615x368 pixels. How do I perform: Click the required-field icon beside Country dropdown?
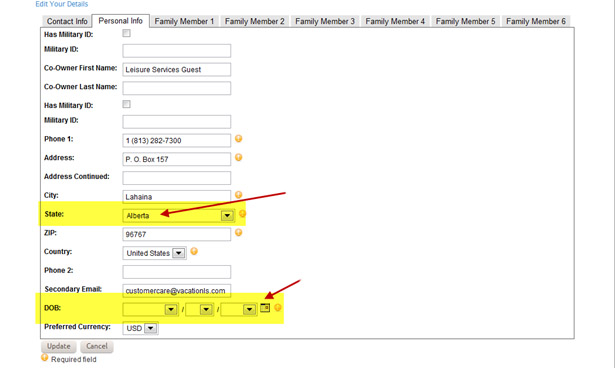coord(194,251)
